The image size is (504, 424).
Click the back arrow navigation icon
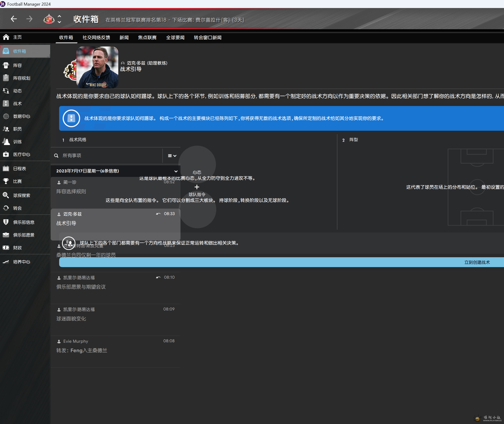click(14, 19)
